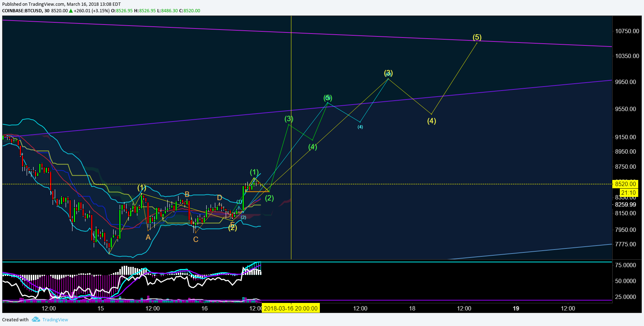Click the 7950.00 price axis label
This screenshot has height=326, width=644.
(x=626, y=230)
